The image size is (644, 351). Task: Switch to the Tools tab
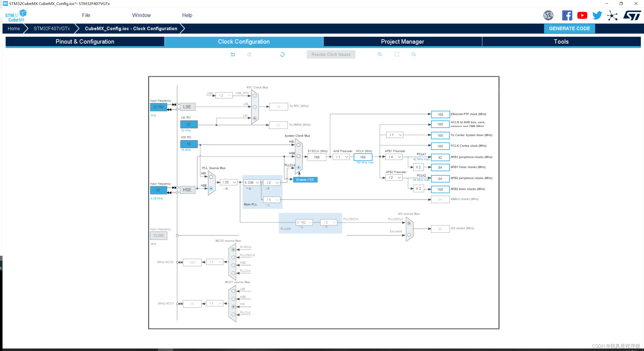tap(561, 42)
